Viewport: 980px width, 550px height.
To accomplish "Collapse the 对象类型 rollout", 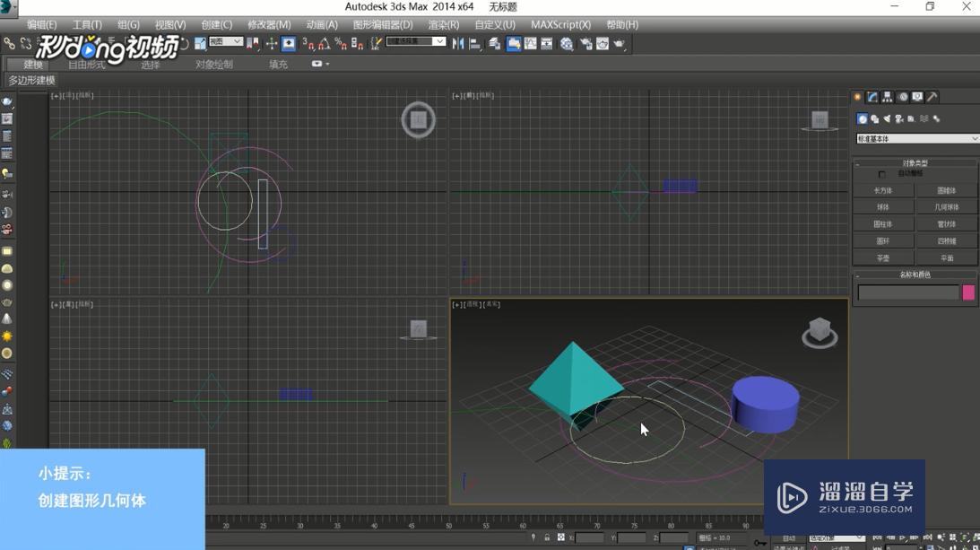I will 915,163.
